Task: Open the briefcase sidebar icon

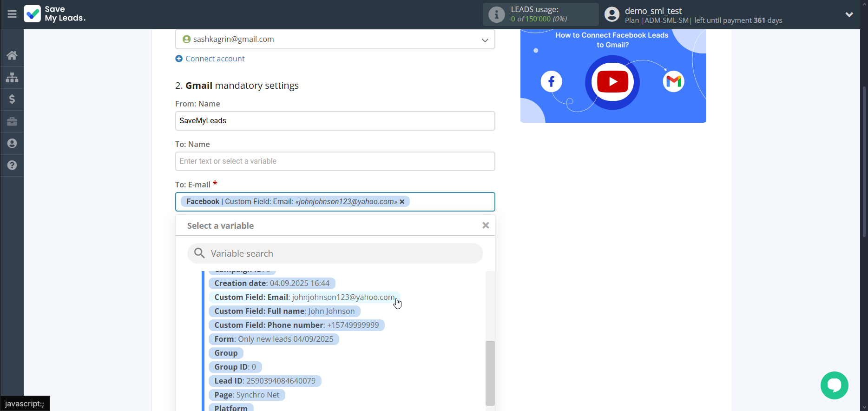Action: pyautogui.click(x=12, y=121)
